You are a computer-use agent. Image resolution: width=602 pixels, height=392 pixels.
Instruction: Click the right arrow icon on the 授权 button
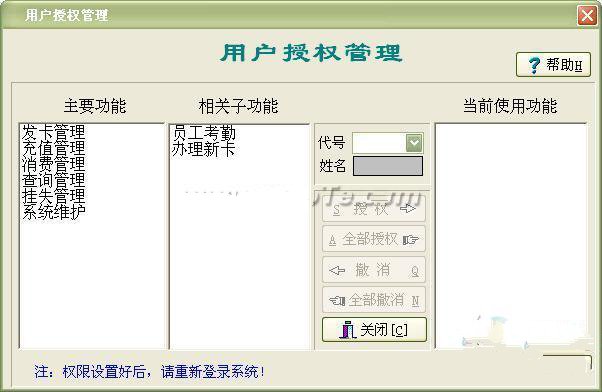(408, 208)
